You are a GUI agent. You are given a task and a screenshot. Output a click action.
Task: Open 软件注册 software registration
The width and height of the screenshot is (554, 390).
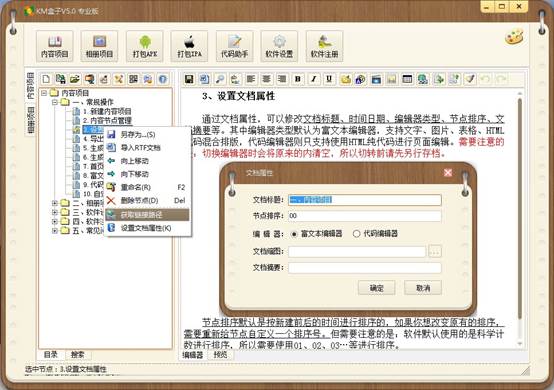click(324, 46)
